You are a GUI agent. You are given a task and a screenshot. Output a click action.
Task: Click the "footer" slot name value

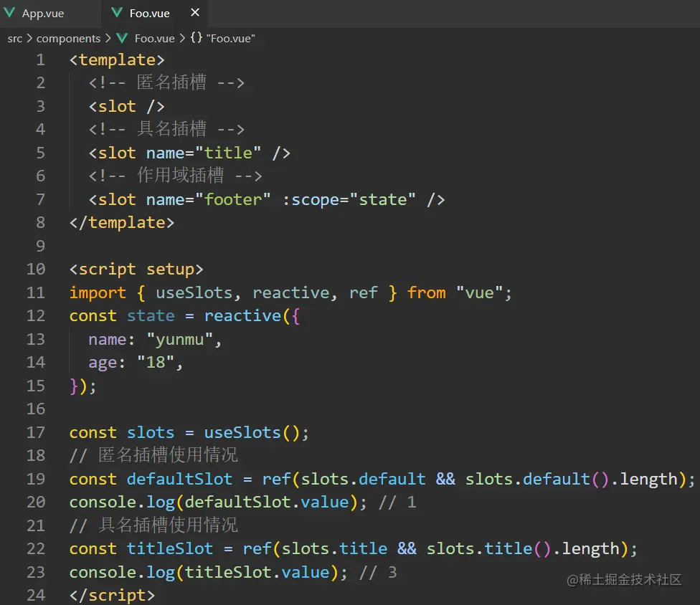click(233, 199)
